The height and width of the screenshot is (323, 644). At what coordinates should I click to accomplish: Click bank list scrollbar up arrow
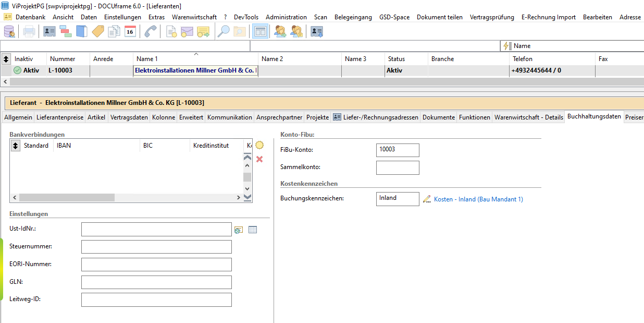(x=247, y=165)
